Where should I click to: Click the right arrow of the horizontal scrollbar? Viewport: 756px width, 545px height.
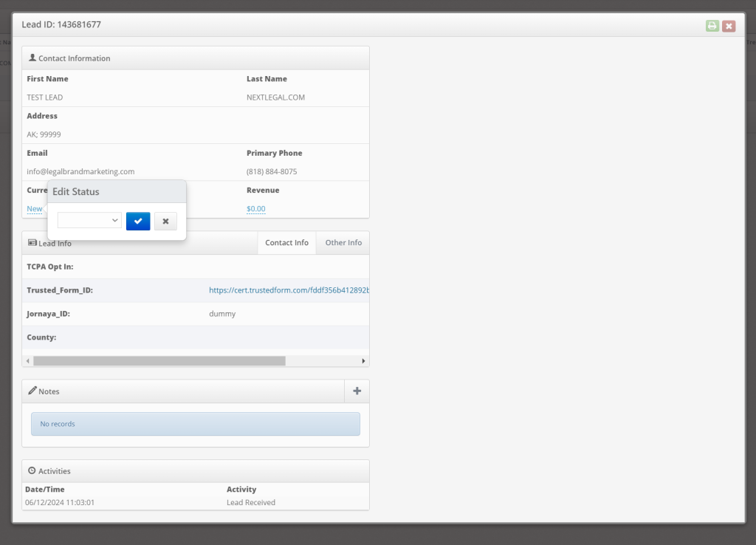[x=362, y=361]
